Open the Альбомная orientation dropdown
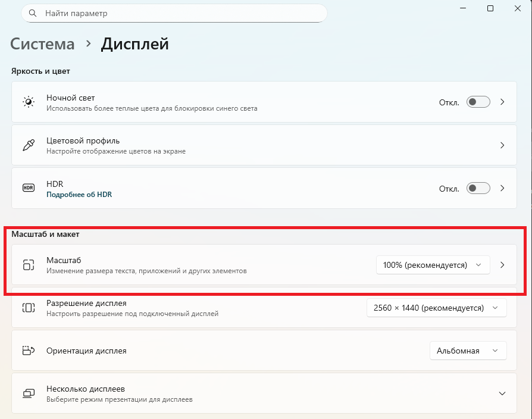532x419 pixels. coord(468,351)
